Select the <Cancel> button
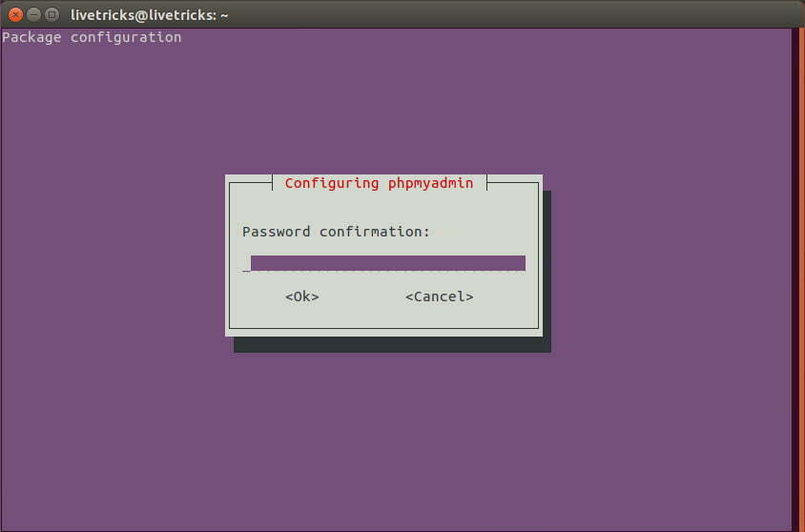The height and width of the screenshot is (532, 805). tap(439, 297)
